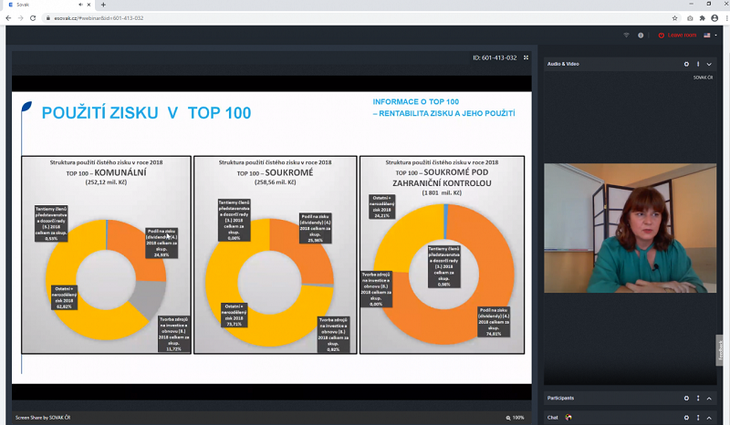This screenshot has width=730, height=425.
Task: Expand the Chat panel
Action: pos(710,417)
